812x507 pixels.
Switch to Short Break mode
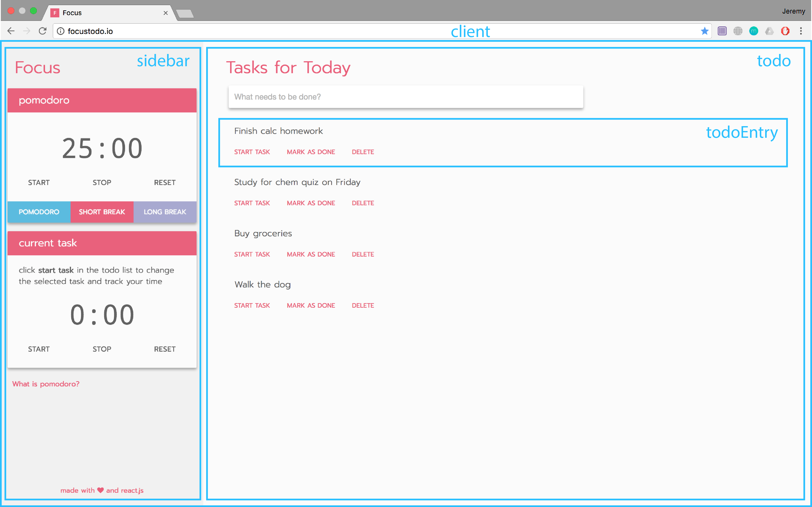(102, 212)
